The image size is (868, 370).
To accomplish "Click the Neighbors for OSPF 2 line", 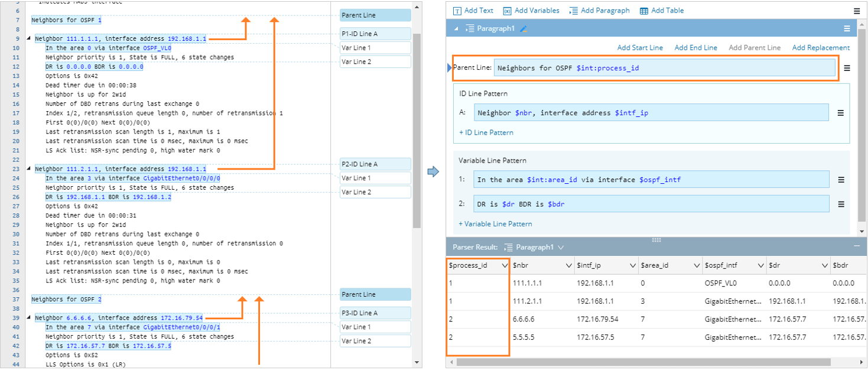I will pyautogui.click(x=66, y=300).
